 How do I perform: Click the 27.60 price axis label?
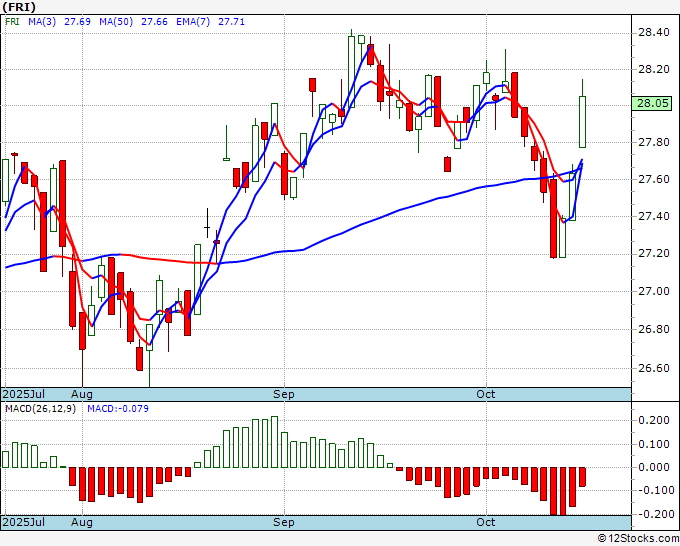tap(653, 180)
